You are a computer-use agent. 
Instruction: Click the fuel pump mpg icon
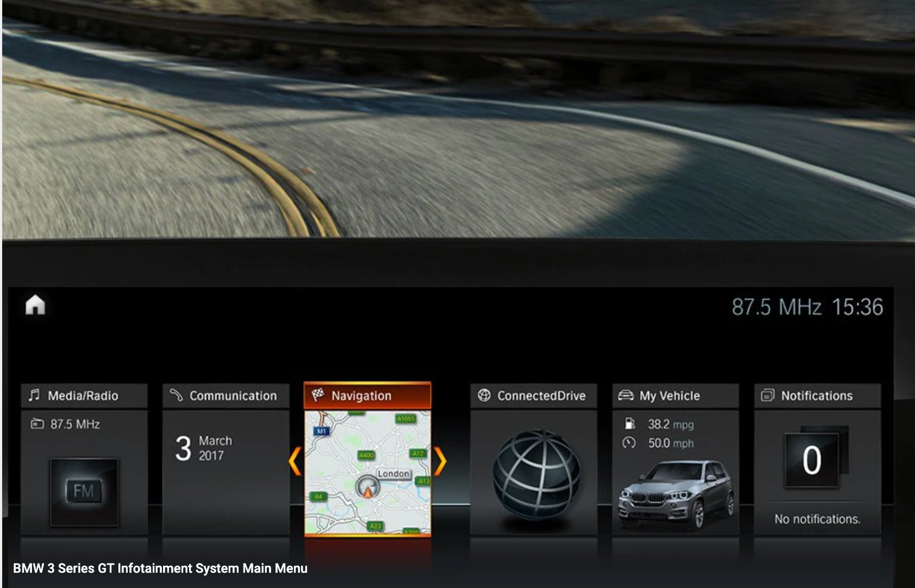[x=630, y=424]
